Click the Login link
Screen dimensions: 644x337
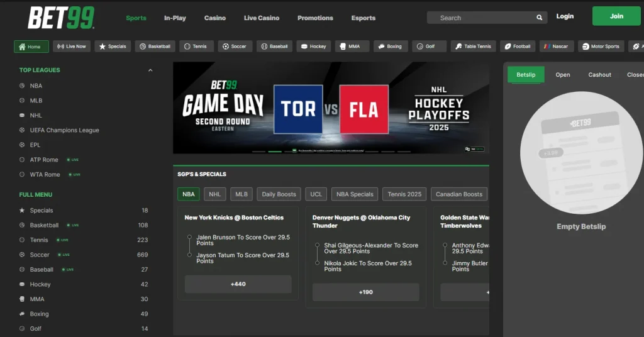coord(565,16)
